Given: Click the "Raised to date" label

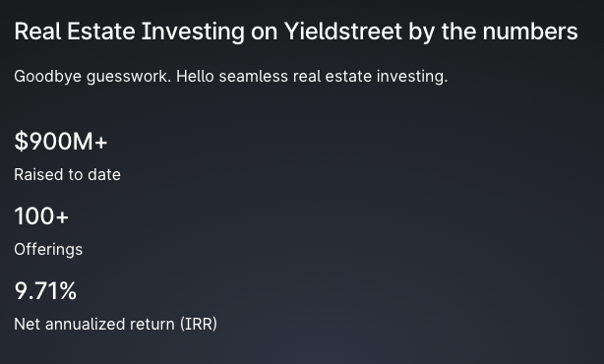Looking at the screenshot, I should pyautogui.click(x=68, y=174).
